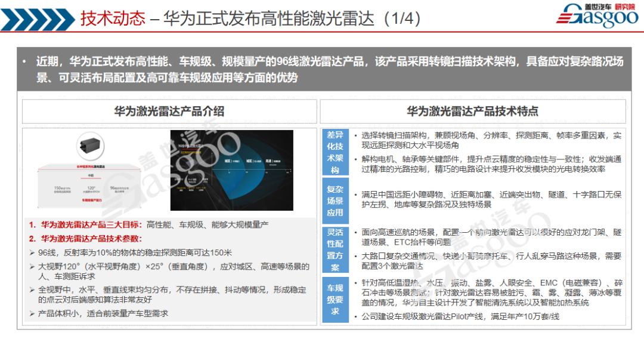Click the lidar sensor product photo
Screen dimensions: 644x339
click(91, 146)
